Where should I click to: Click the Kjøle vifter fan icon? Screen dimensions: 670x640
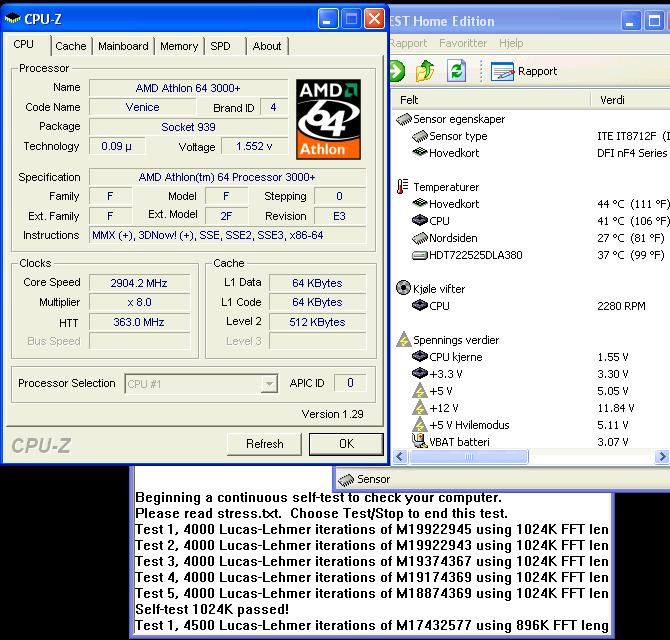coord(403,288)
